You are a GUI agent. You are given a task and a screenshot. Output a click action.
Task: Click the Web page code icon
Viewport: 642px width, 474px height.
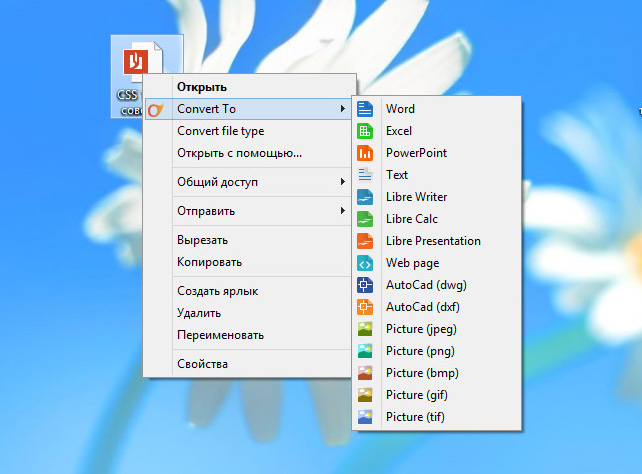tap(365, 263)
